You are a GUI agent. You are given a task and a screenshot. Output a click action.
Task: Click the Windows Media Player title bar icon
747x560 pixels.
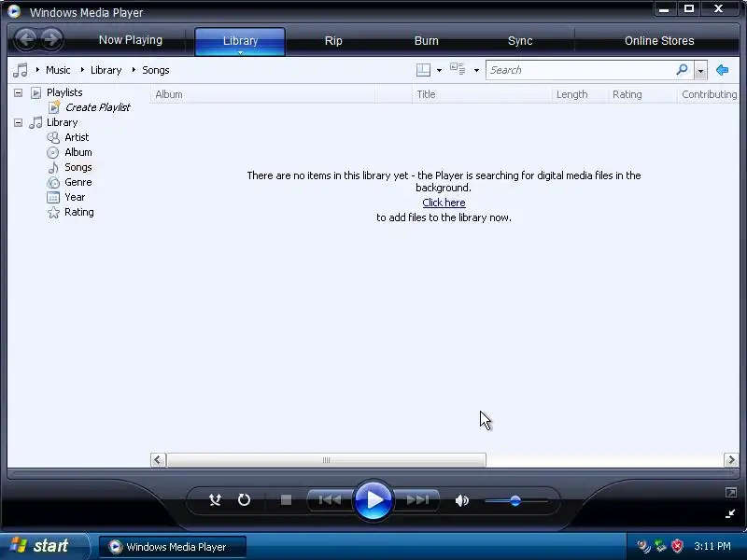click(14, 11)
